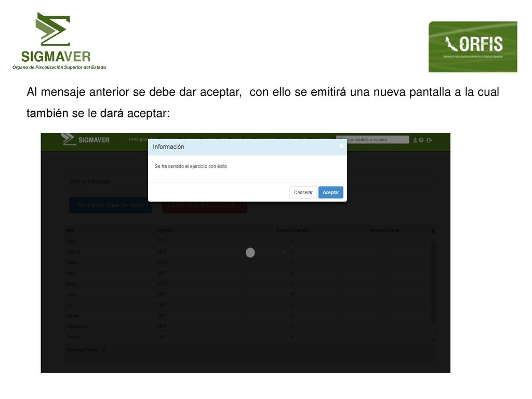Close the Información dialog with the X
Viewport: 532px width, 399px height.
click(341, 146)
